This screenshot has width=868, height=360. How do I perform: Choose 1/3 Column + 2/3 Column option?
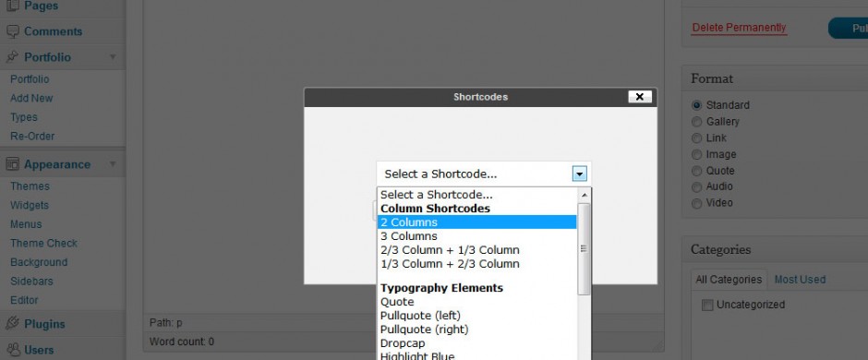point(476,264)
